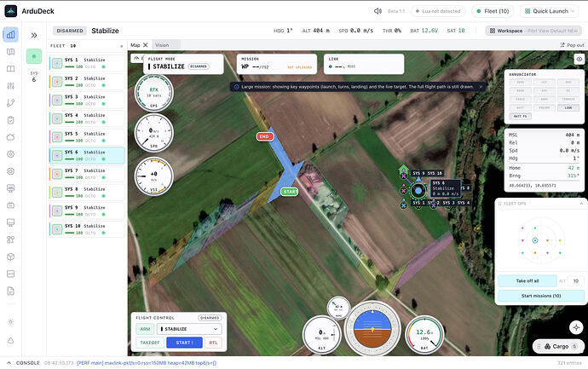
Task: Pop out the map panel
Action: (572, 45)
